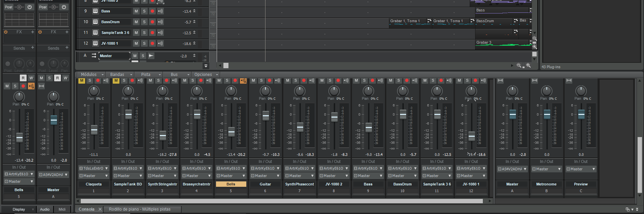The image size is (644, 214).
Task: Open inspector Bells output Master dropdown
Action: (x=19, y=181)
